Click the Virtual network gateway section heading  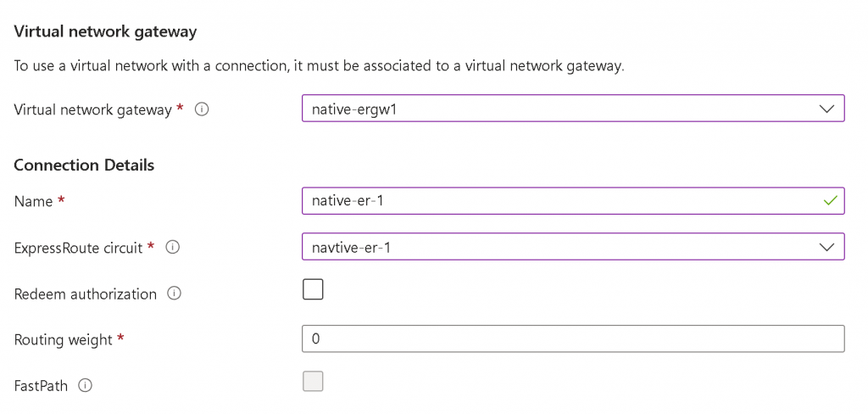[x=105, y=32]
